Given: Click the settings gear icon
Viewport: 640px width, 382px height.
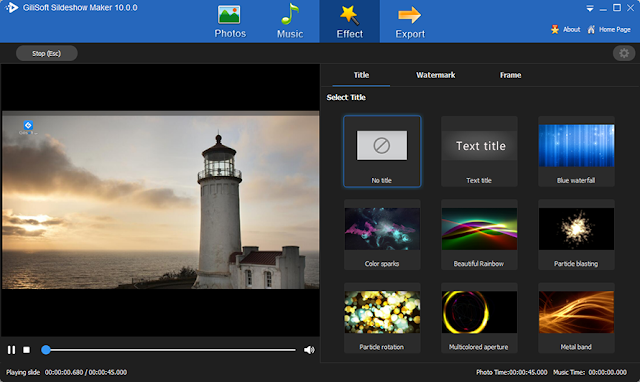Looking at the screenshot, I should tap(624, 53).
